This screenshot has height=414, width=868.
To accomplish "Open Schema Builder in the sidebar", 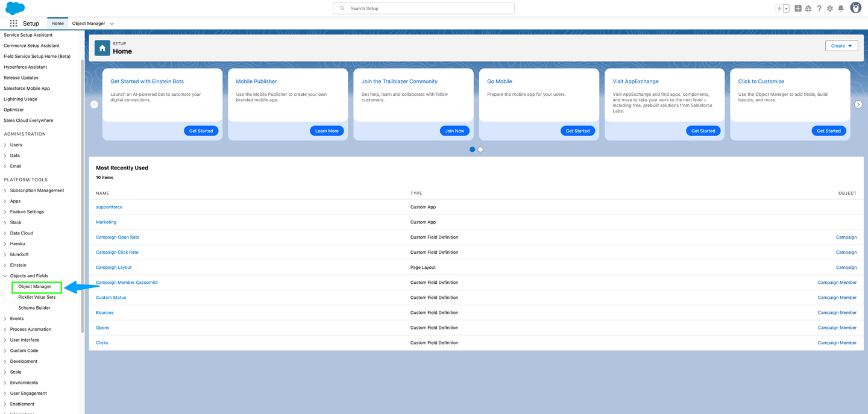I will [34, 308].
